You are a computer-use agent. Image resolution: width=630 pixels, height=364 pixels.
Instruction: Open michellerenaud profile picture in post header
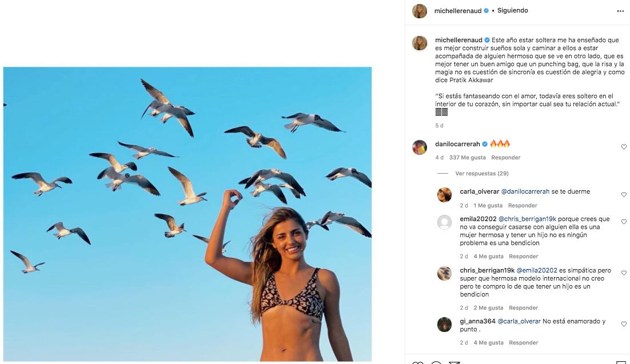420,11
